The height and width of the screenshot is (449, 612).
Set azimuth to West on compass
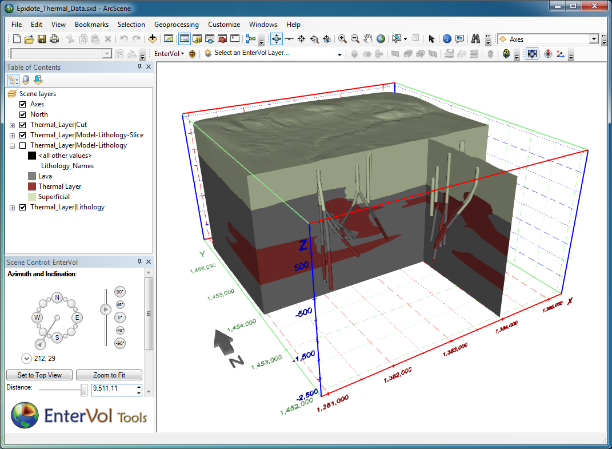(37, 317)
